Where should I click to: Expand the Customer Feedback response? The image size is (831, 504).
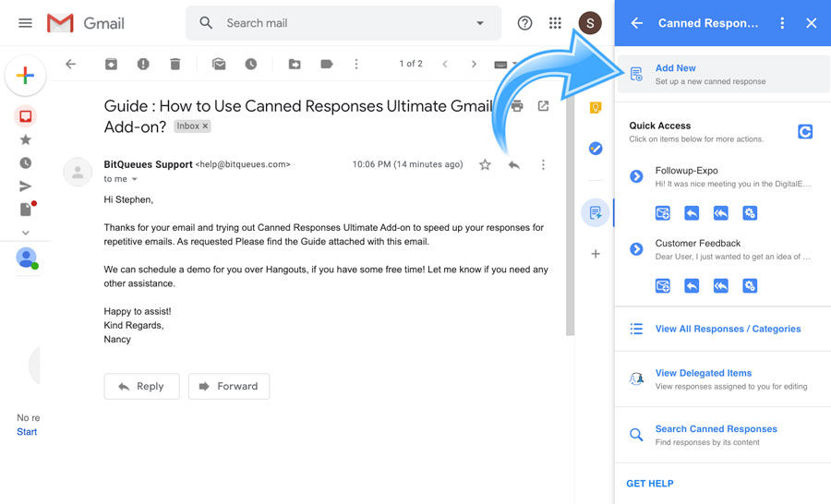(x=636, y=249)
